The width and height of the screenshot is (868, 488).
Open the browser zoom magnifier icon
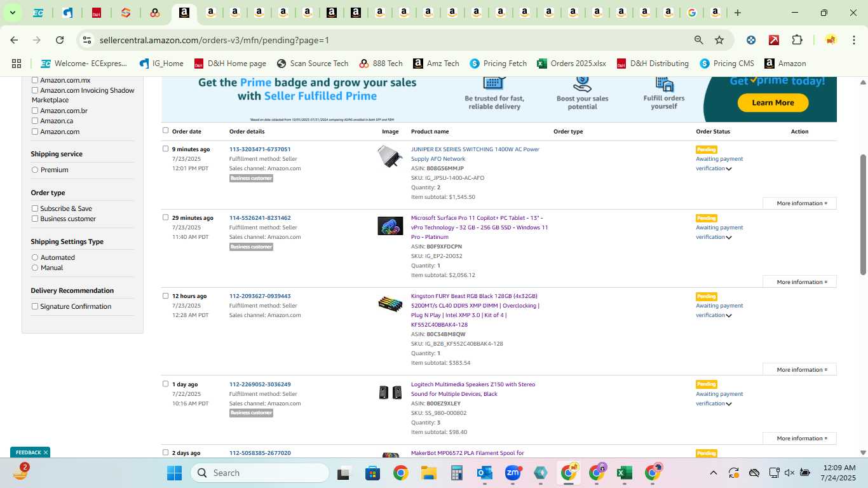click(699, 40)
